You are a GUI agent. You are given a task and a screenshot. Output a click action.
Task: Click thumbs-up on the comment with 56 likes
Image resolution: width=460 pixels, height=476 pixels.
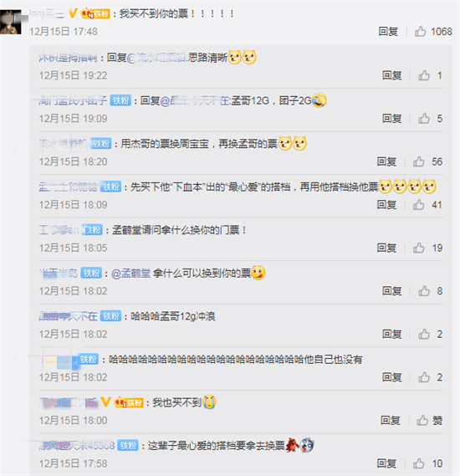pyautogui.click(x=418, y=161)
